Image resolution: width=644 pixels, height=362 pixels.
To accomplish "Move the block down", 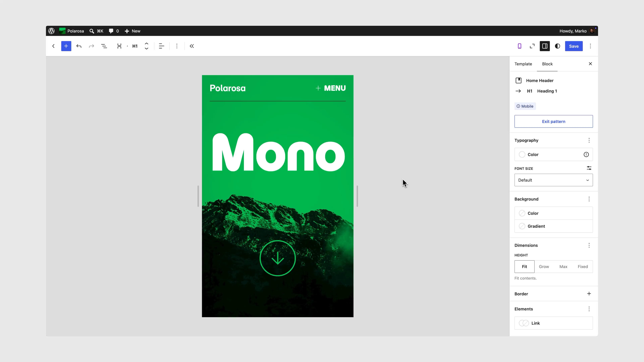I will point(147,48).
